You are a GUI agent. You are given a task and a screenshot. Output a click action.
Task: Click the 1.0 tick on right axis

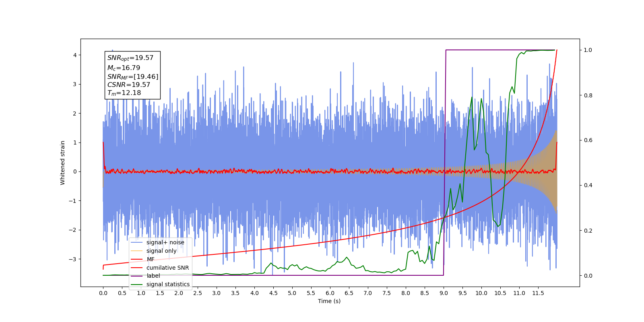[588, 50]
